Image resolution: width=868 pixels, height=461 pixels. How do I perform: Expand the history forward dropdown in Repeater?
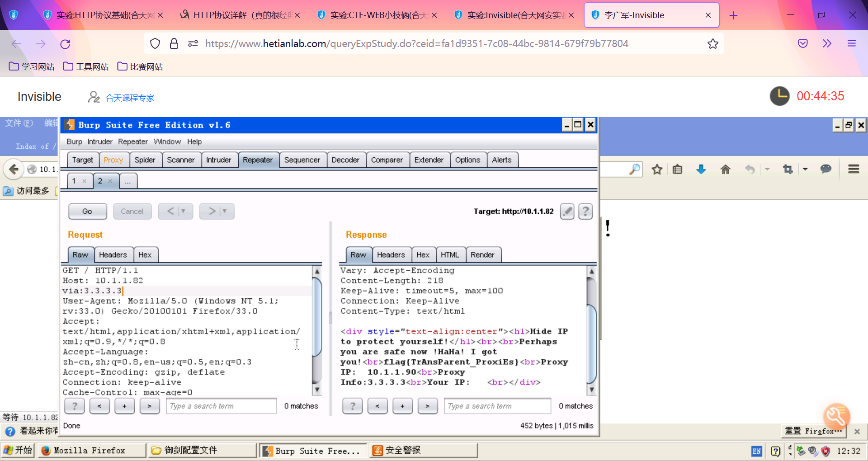pyautogui.click(x=224, y=211)
